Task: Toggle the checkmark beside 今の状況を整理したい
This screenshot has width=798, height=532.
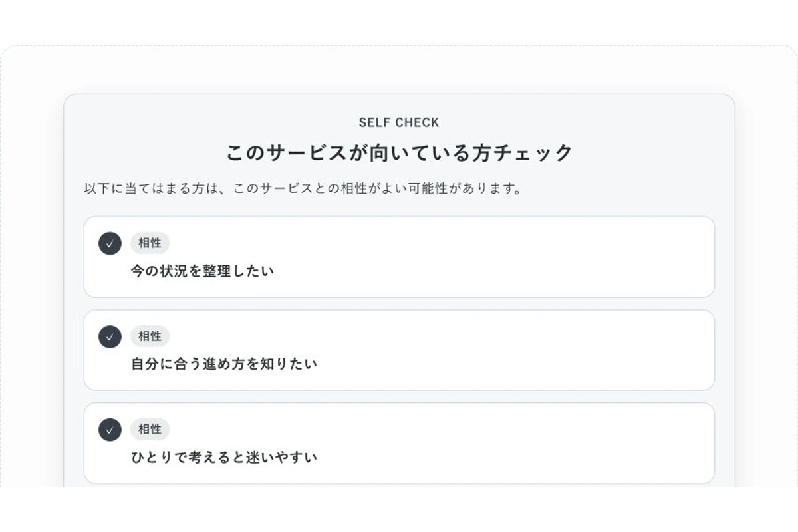Action: pos(110,243)
